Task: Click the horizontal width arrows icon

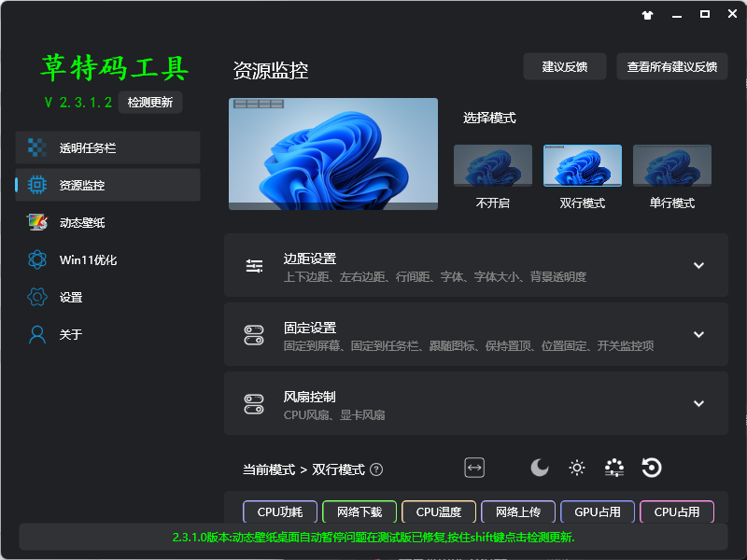Action: (474, 468)
